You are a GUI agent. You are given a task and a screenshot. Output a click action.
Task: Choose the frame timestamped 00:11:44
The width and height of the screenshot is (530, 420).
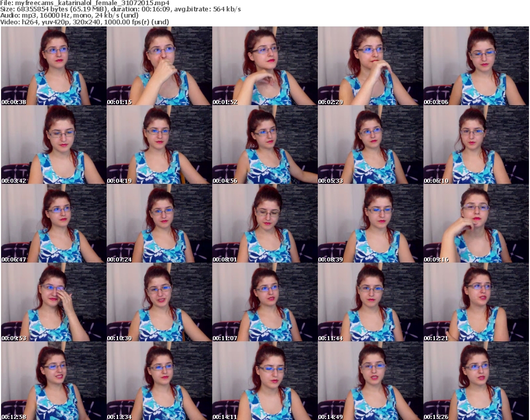[371, 302]
